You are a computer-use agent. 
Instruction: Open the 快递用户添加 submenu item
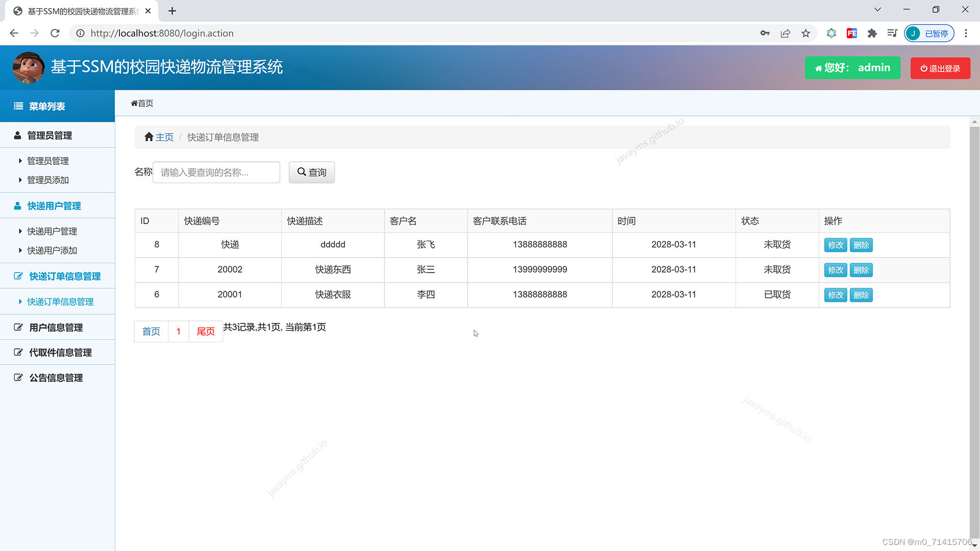pos(52,251)
